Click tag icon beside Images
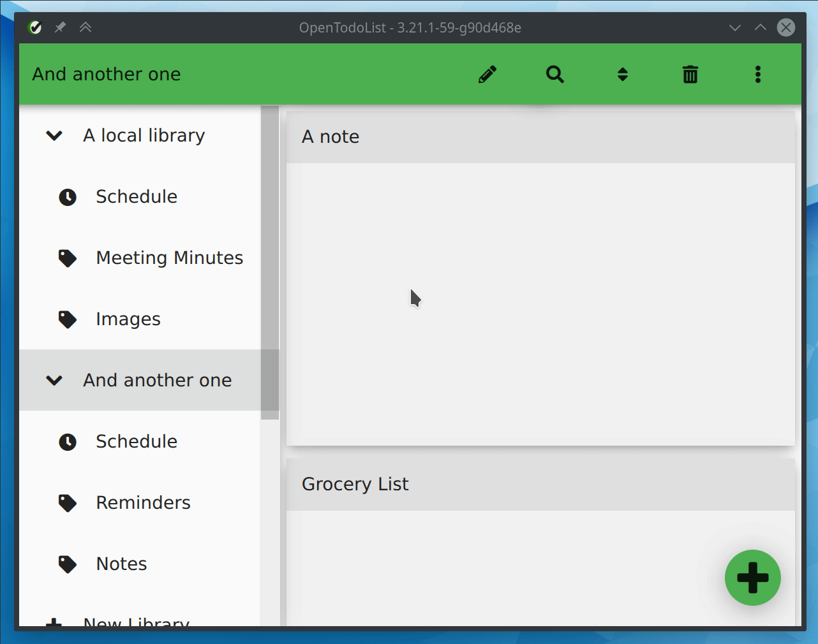Image resolution: width=818 pixels, height=644 pixels. pyautogui.click(x=68, y=319)
